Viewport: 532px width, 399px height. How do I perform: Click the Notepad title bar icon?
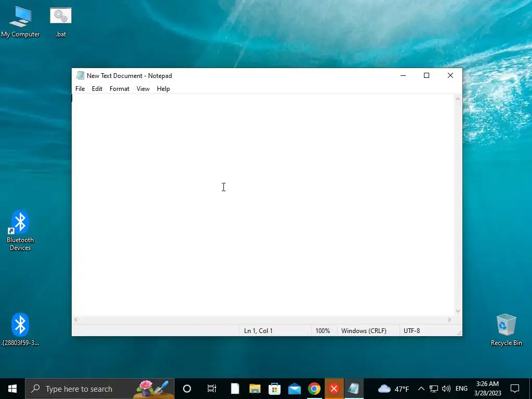[80, 76]
